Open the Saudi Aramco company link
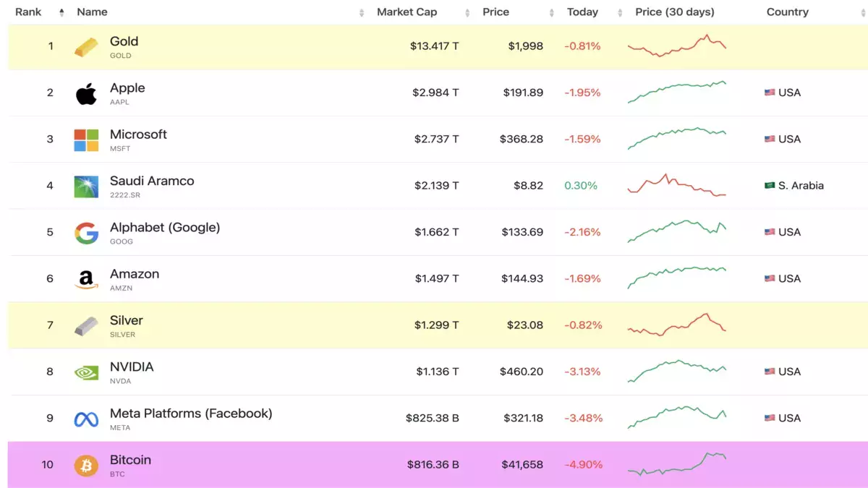The width and height of the screenshot is (868, 488). pos(152,181)
